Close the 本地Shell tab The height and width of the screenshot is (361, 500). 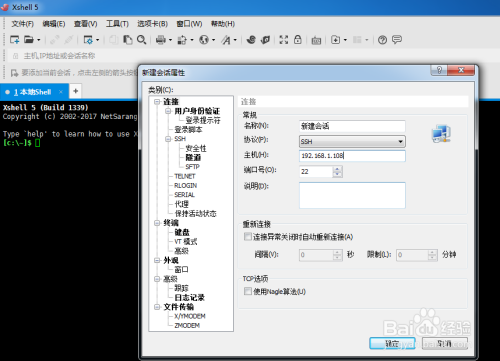[61, 92]
